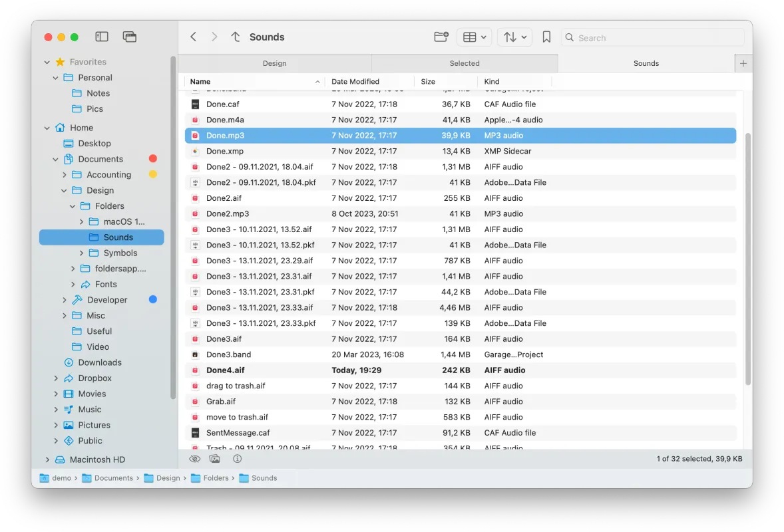Image resolution: width=784 pixels, height=532 pixels.
Task: Open the info panel via the circled-i icon
Action: (238, 458)
